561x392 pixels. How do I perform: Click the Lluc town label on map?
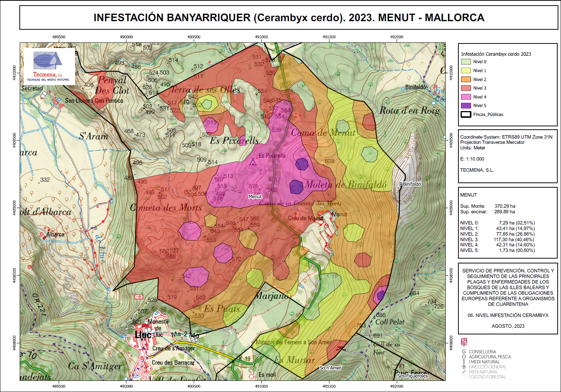click(143, 335)
